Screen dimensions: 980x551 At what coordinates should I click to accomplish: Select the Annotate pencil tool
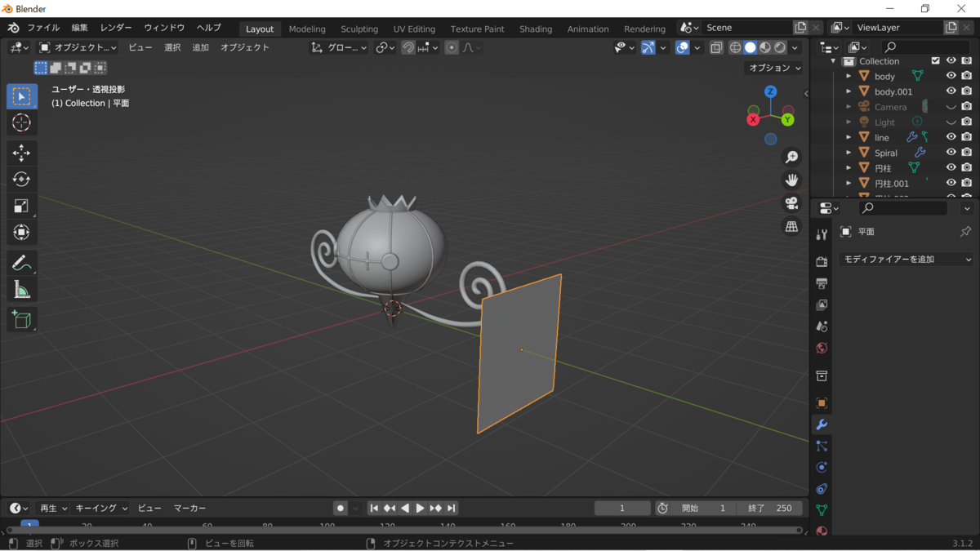(21, 263)
